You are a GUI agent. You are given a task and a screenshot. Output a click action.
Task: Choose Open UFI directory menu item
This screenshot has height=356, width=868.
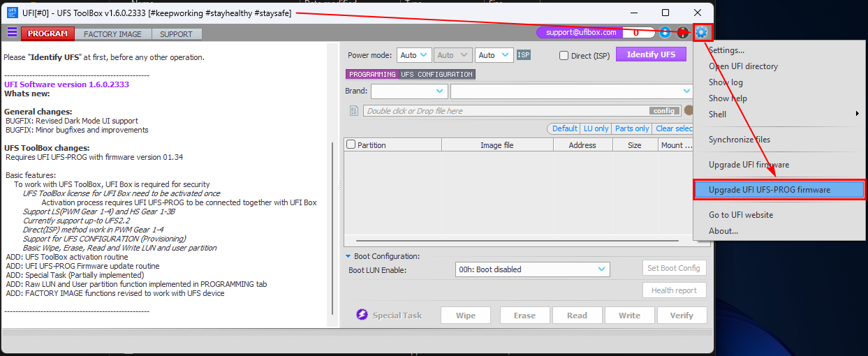tap(780, 66)
